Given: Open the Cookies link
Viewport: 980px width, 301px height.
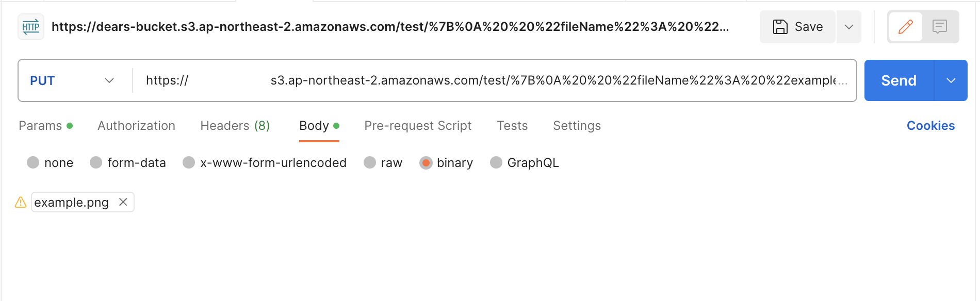Looking at the screenshot, I should click(930, 126).
